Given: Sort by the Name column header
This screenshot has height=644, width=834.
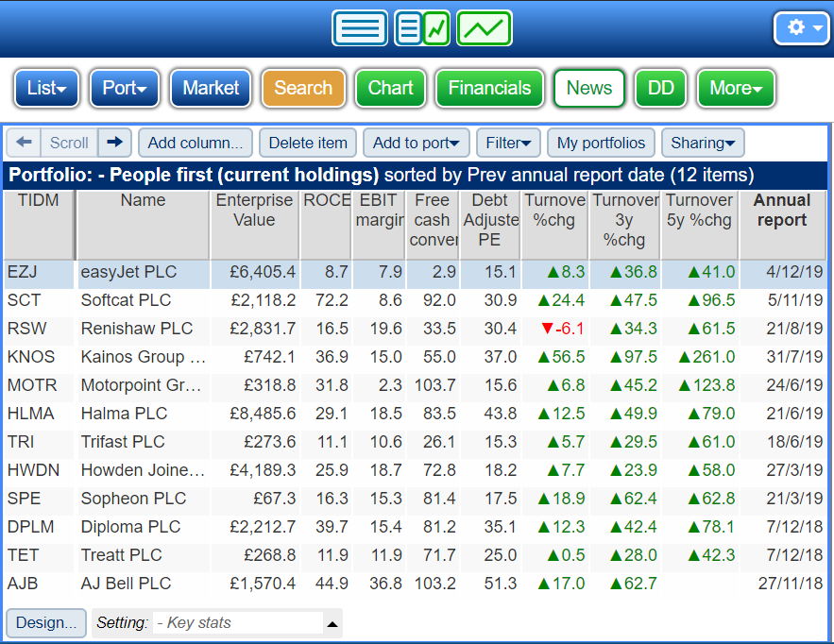Looking at the screenshot, I should pyautogui.click(x=143, y=225).
